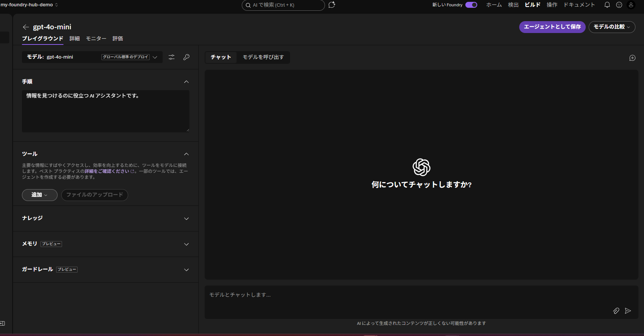Click エージェントとして保存 button
The height and width of the screenshot is (336, 644).
(x=552, y=27)
